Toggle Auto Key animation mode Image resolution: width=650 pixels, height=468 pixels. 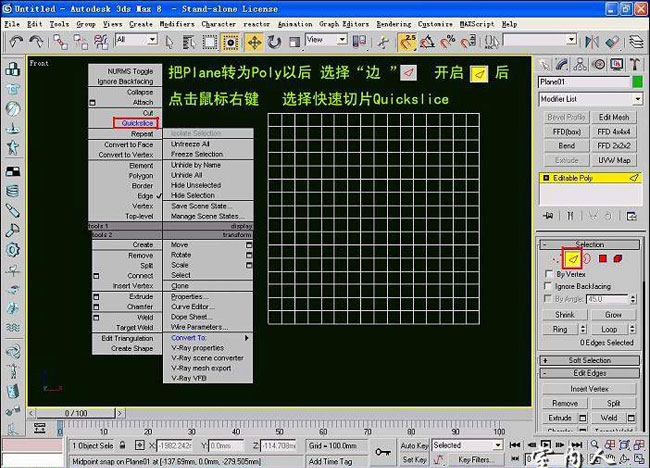pyautogui.click(x=414, y=445)
